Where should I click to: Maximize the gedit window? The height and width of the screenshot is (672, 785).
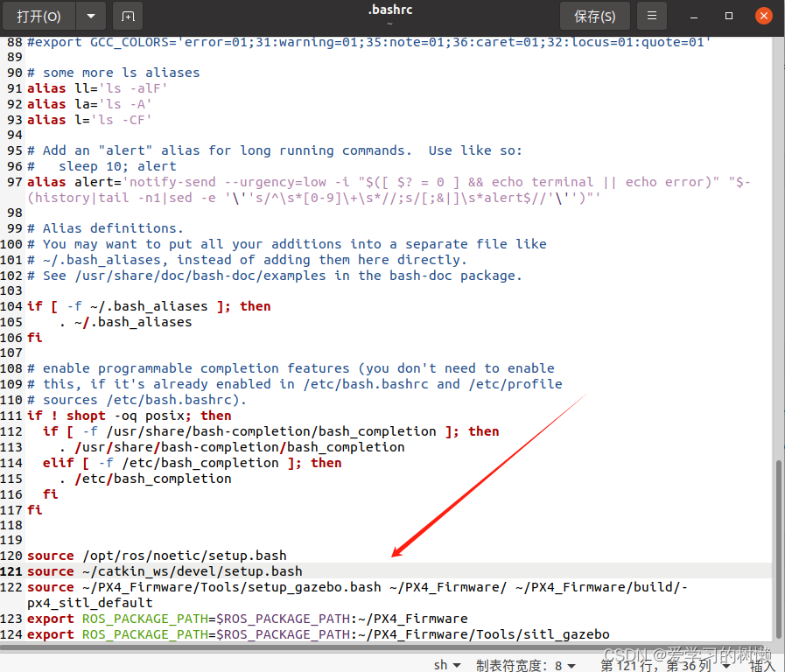point(729,16)
